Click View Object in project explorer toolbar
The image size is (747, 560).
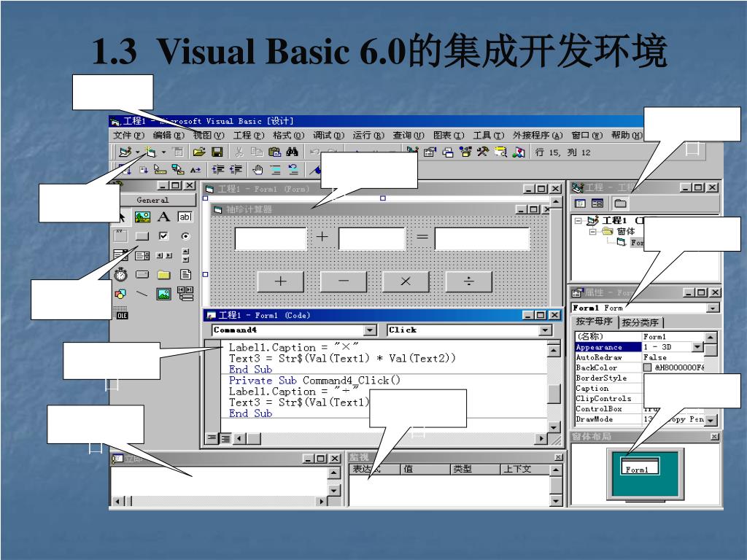tap(597, 204)
